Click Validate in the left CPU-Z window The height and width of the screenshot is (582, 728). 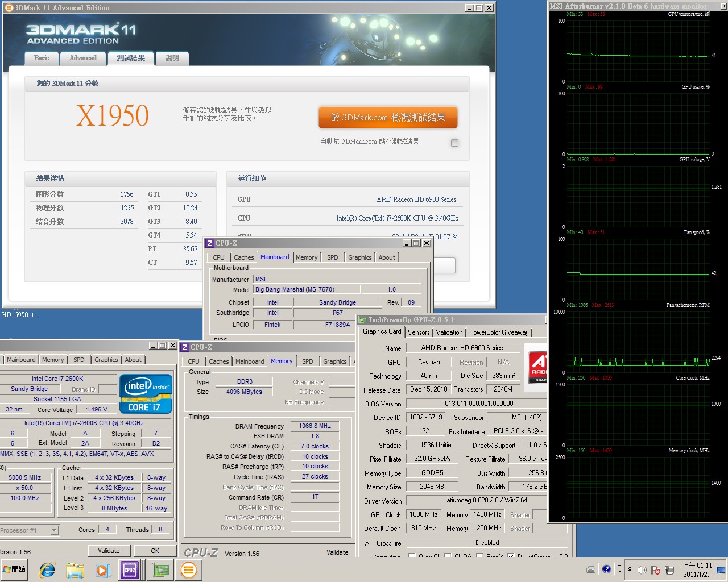[109, 551]
